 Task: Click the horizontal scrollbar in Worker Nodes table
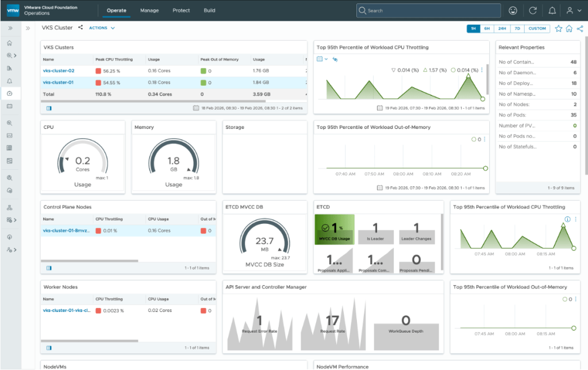tap(89, 341)
